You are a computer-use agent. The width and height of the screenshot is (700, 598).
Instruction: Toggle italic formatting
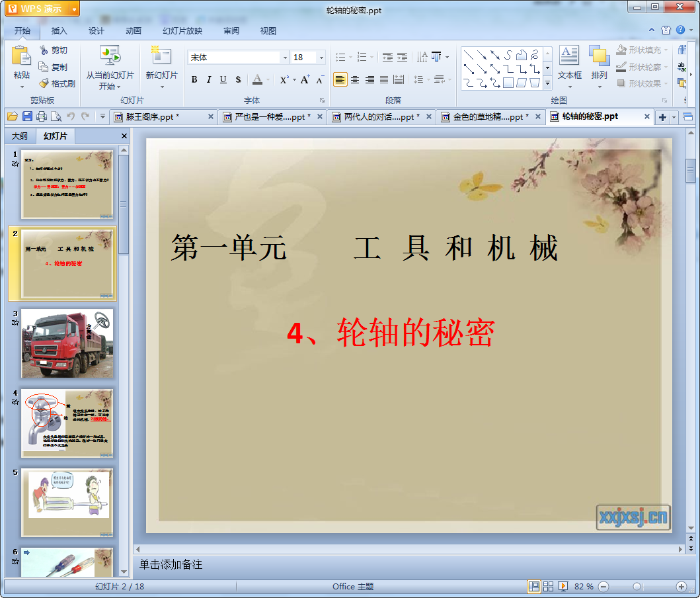click(208, 79)
